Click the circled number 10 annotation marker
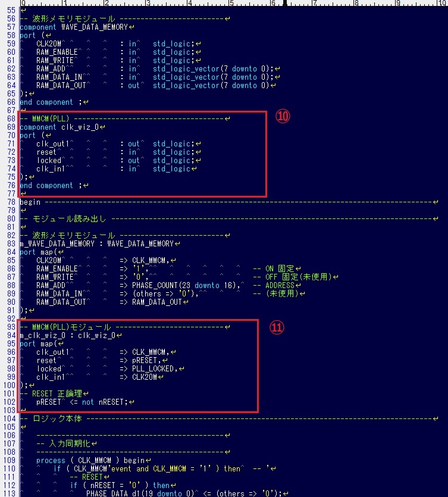The height and width of the screenshot is (497, 448). (x=283, y=117)
